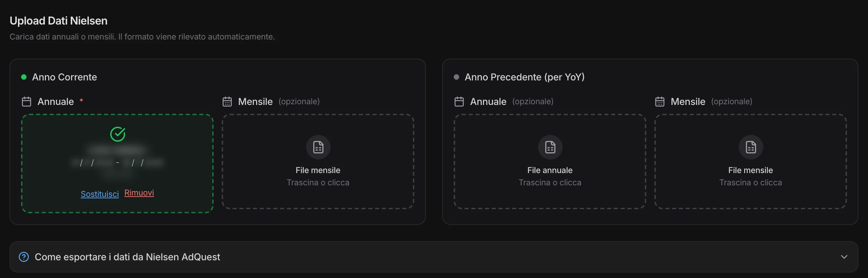Expand the Nielsen AdQuest export instructions chevron

[844, 257]
